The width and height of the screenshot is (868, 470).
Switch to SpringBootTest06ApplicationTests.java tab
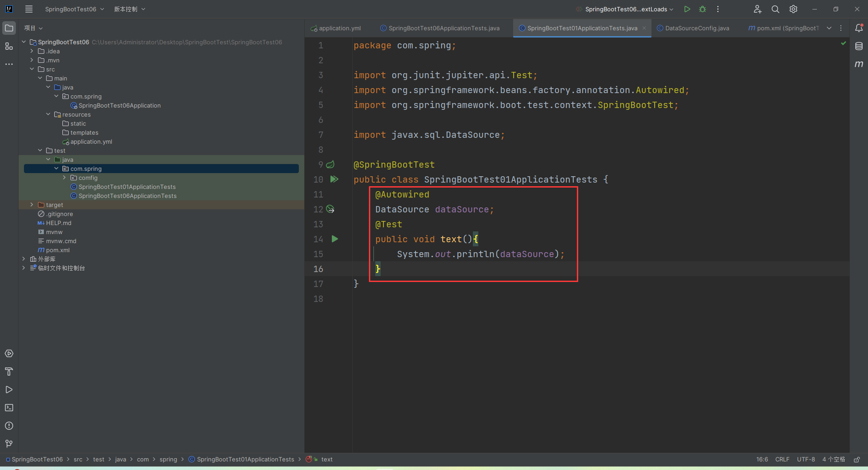pyautogui.click(x=440, y=28)
